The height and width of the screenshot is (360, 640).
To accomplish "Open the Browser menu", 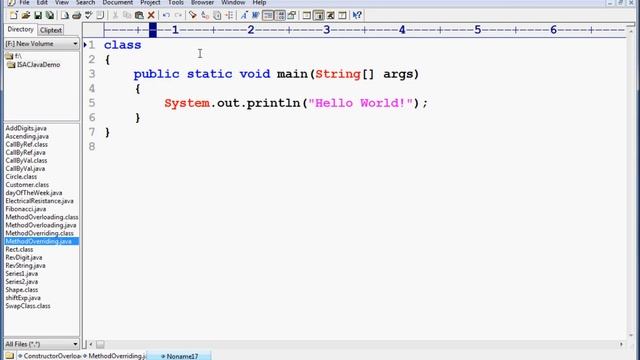I will tap(202, 2).
